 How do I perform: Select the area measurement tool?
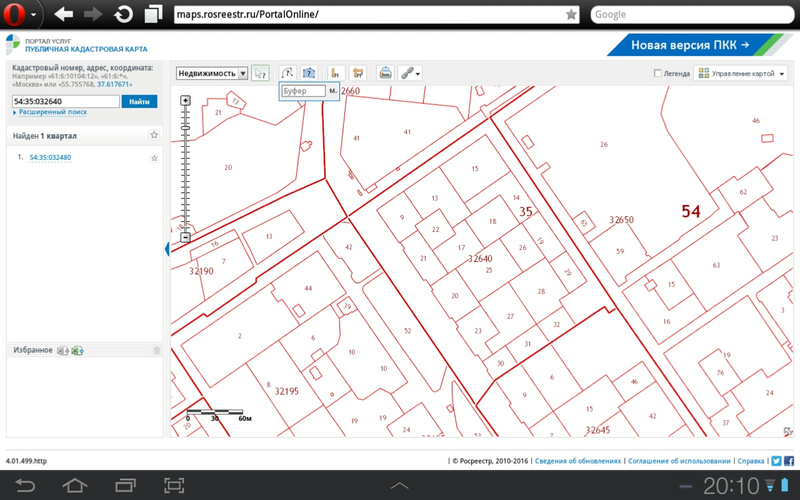358,73
